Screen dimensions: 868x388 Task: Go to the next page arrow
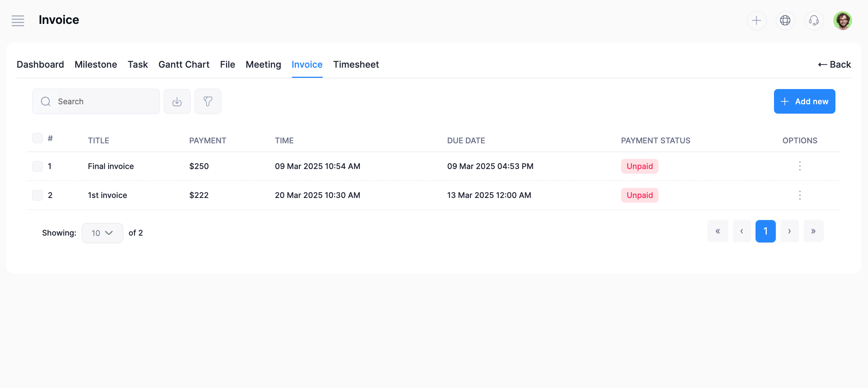pyautogui.click(x=790, y=231)
